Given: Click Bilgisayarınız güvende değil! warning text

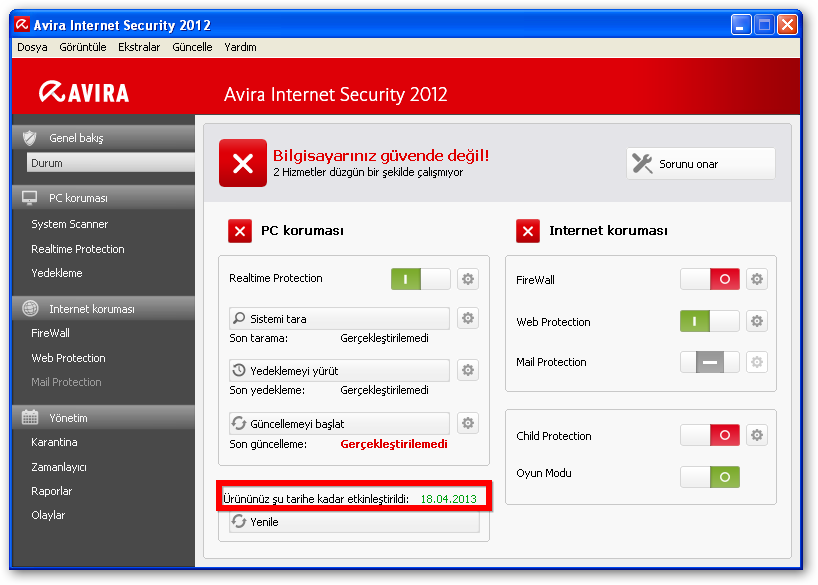Looking at the screenshot, I should pos(381,156).
